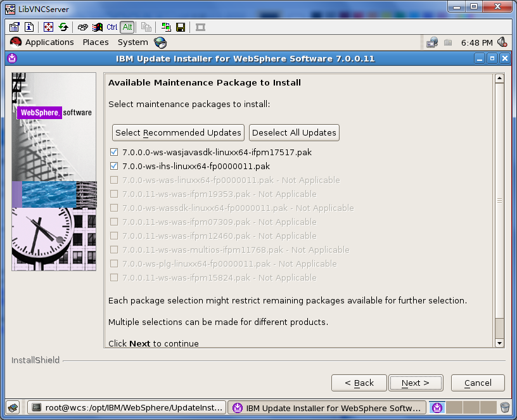
Task: Uncheck 7.0.0-ws-ihs-linuxx64-fp0000011.pak
Action: coord(114,166)
